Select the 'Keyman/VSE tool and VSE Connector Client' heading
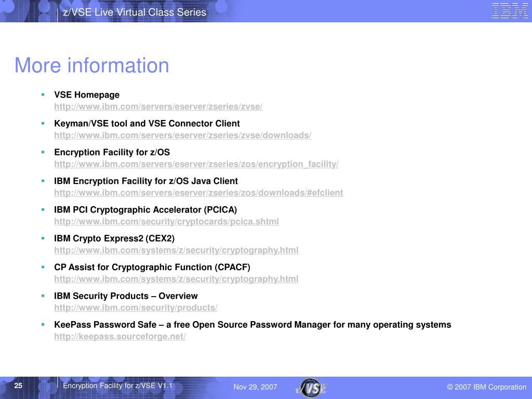This screenshot has width=532, height=399. click(x=147, y=124)
